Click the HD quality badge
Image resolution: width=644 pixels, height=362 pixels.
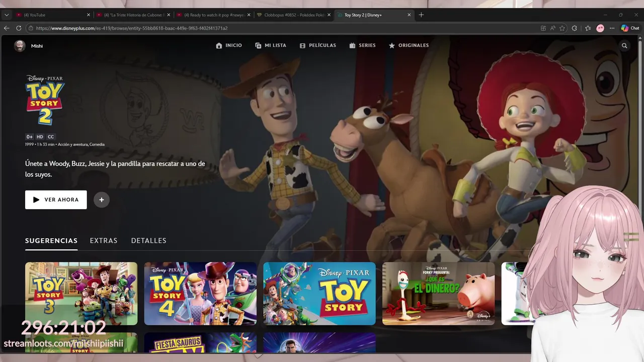(40, 137)
